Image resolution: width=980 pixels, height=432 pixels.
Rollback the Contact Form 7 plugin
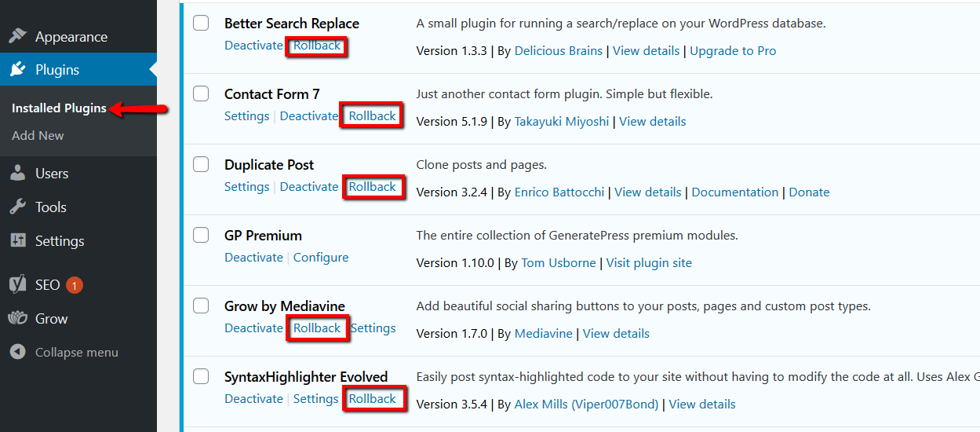372,116
